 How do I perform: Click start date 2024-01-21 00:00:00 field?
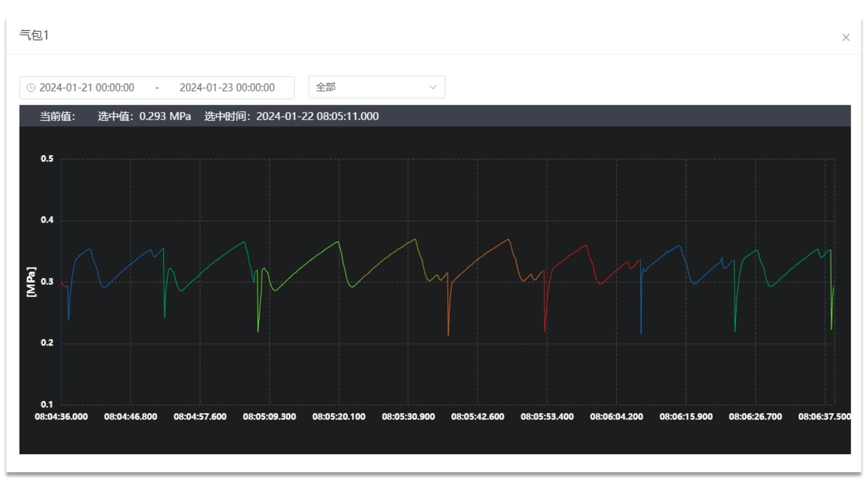[x=87, y=88]
